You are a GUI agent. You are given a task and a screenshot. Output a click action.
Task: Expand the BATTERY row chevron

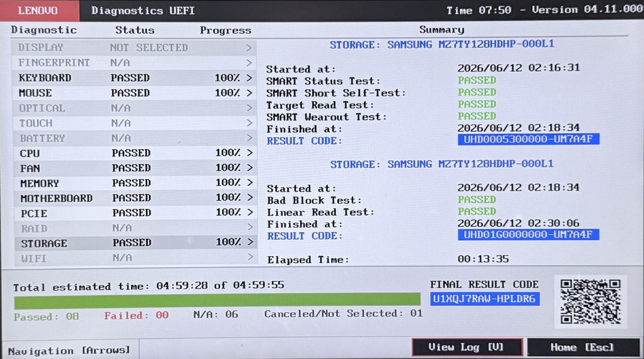click(x=250, y=138)
